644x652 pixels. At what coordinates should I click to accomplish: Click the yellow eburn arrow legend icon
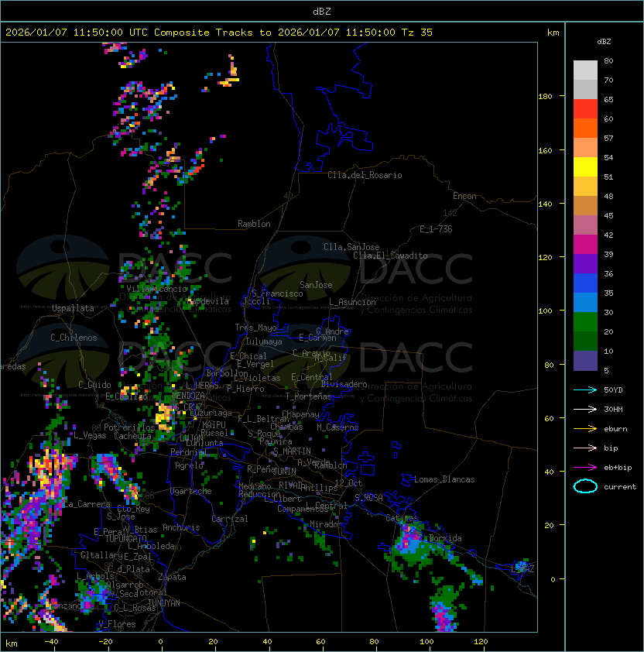tap(585, 429)
